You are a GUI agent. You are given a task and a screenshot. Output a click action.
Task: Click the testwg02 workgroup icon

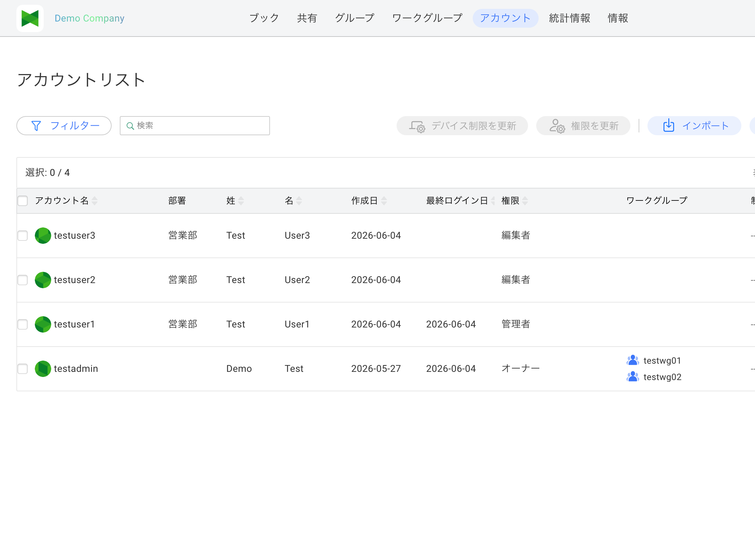633,377
